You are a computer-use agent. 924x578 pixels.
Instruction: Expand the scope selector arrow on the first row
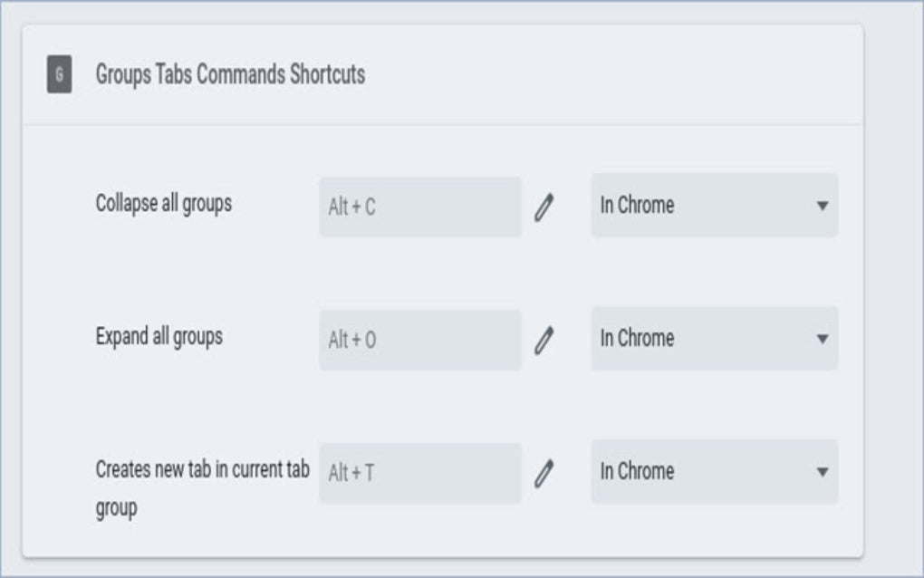tap(821, 207)
